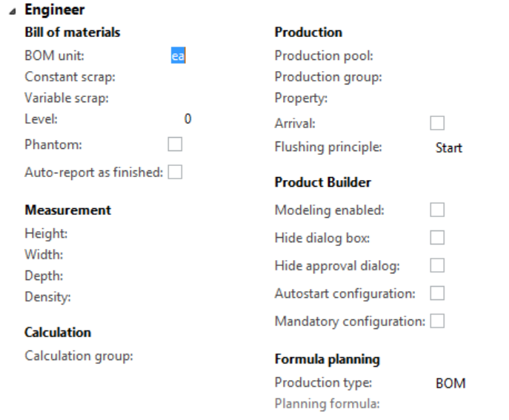Enable the Phantom checkbox
The height and width of the screenshot is (420, 509).
tap(175, 144)
